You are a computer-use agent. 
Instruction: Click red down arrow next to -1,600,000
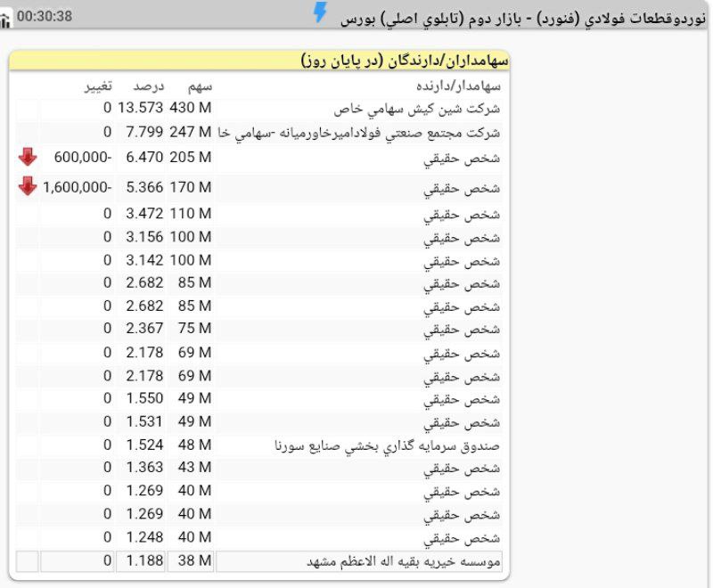[28, 185]
